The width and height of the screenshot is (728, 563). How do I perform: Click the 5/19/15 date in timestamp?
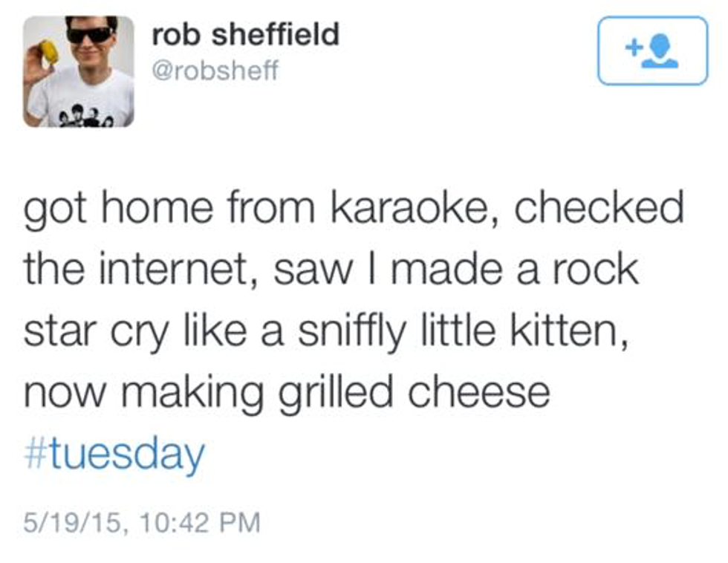[69, 522]
